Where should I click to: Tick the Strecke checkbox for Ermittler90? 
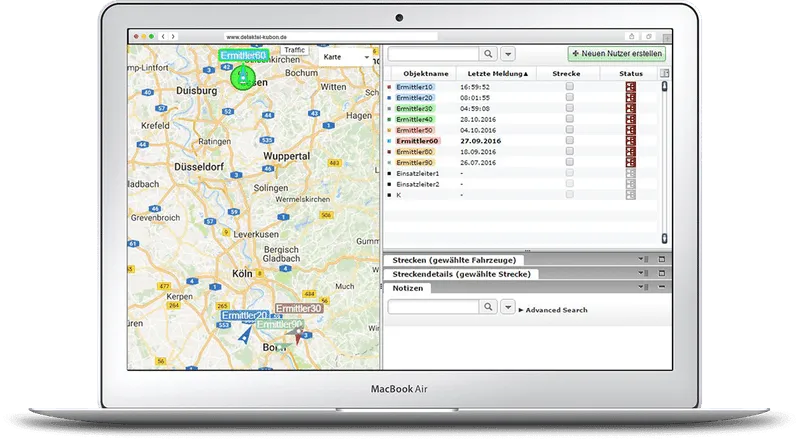click(x=569, y=162)
